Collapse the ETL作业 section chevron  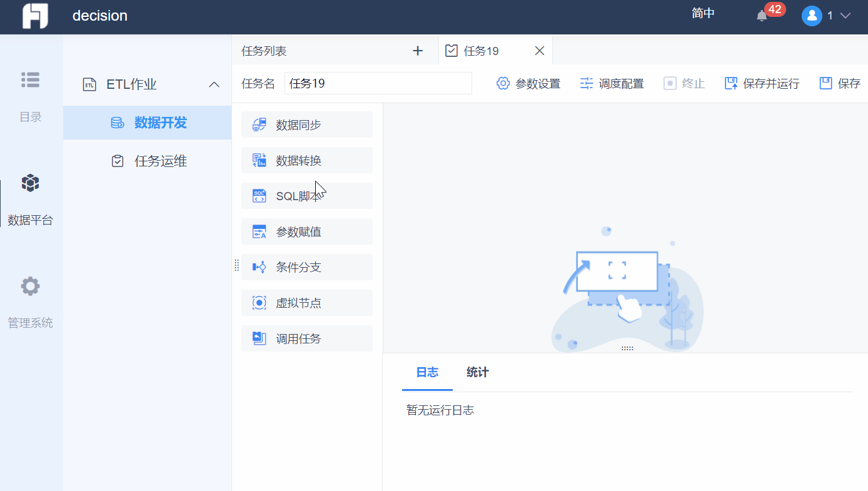click(214, 84)
